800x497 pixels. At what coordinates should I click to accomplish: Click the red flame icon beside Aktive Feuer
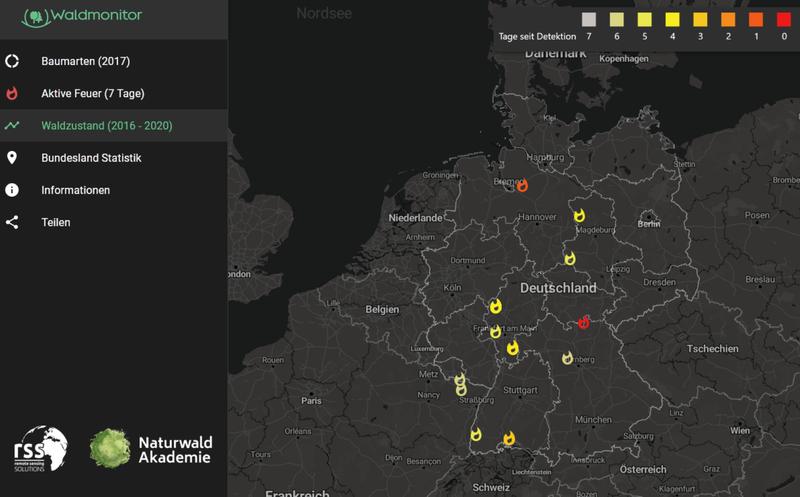coord(12,93)
